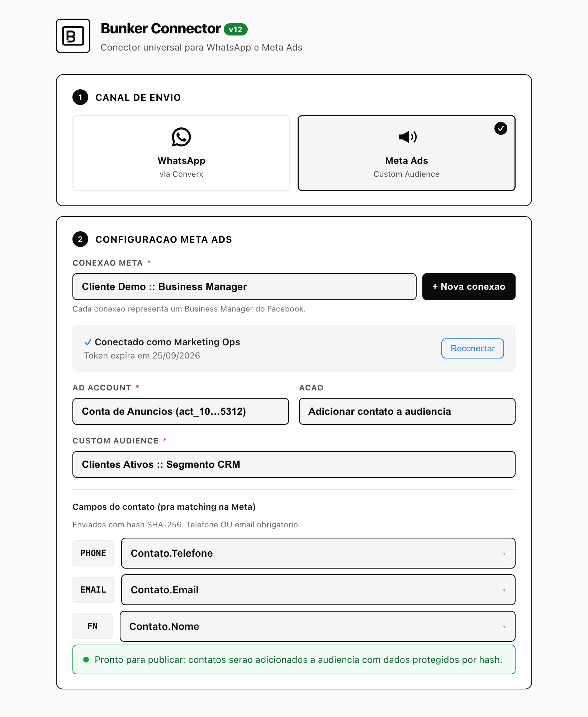Click the Bunker Connector title

[x=161, y=29]
